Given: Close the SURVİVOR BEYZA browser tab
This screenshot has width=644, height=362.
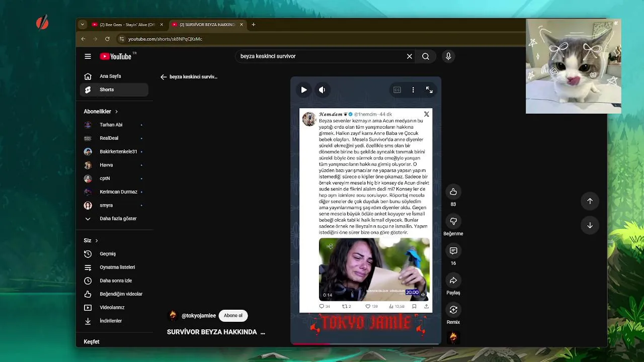Looking at the screenshot, I should pyautogui.click(x=242, y=25).
